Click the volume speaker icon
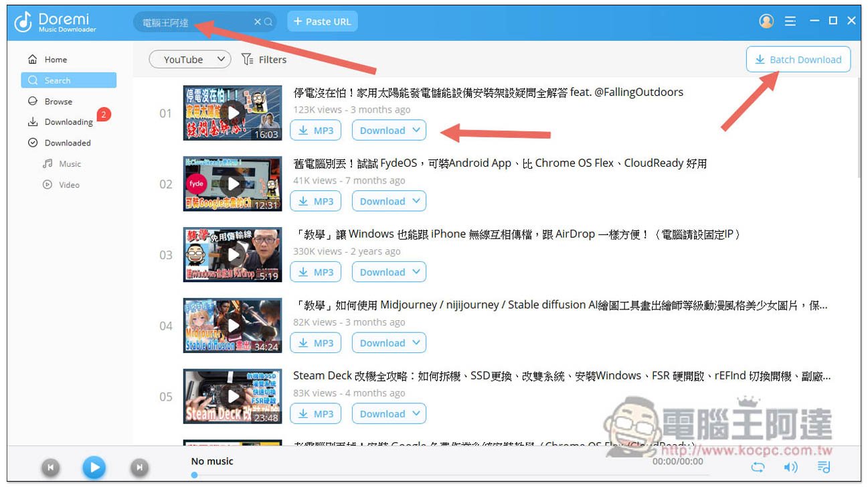868x487 pixels. 790,467
